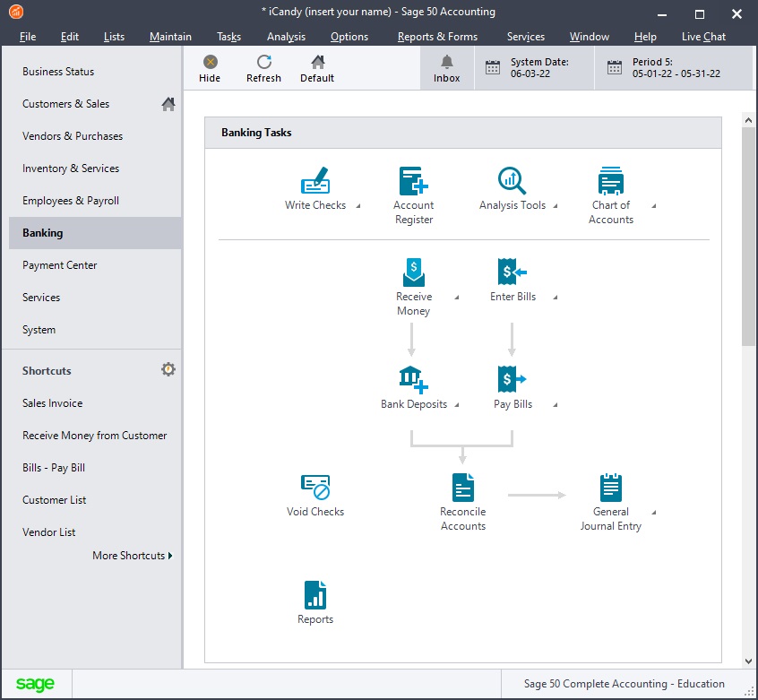Click the Sage logo in status bar
This screenshot has height=700, width=758.
point(35,684)
